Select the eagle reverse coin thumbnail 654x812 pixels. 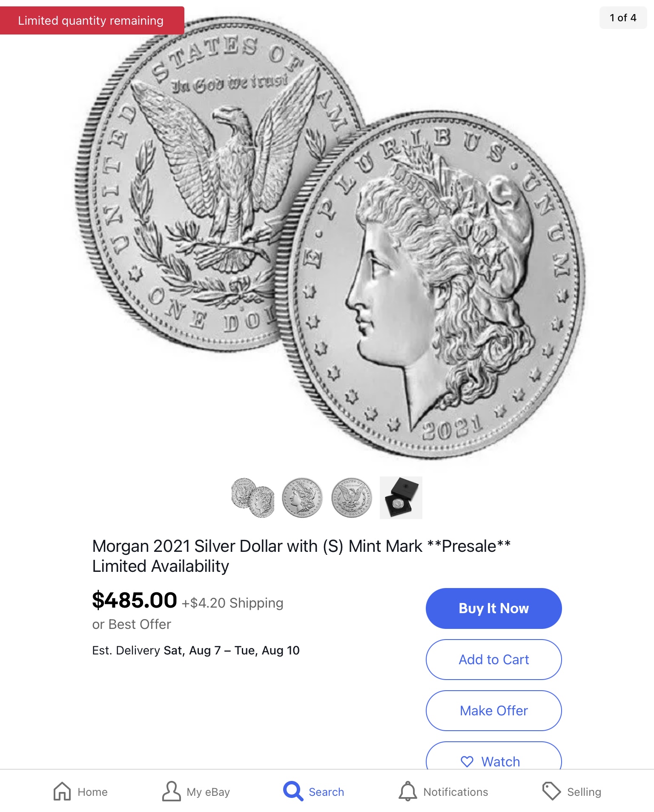pyautogui.click(x=352, y=498)
